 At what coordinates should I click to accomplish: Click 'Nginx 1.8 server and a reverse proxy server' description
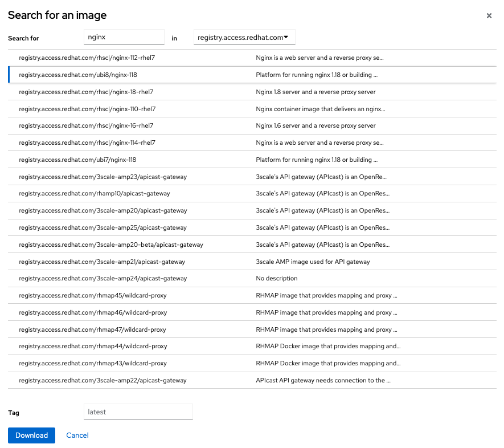coord(315,92)
